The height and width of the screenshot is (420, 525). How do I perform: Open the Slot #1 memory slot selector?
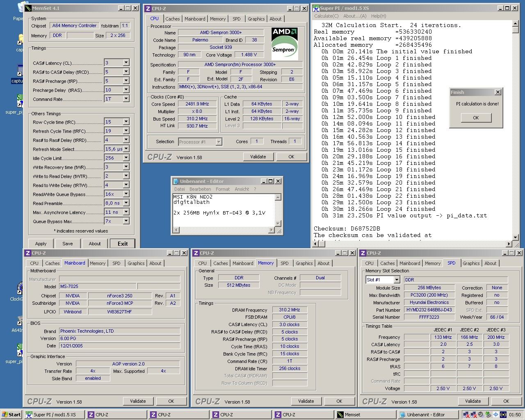[x=396, y=280]
